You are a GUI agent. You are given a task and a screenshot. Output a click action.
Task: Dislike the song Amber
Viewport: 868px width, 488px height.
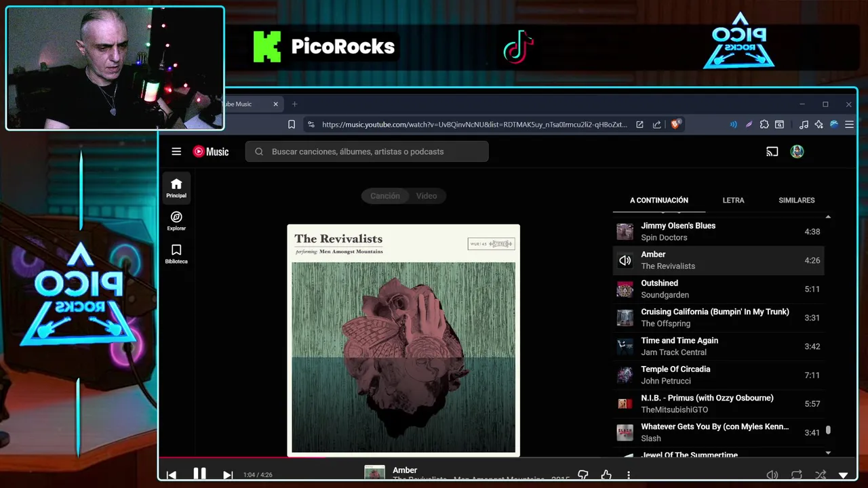tap(583, 475)
